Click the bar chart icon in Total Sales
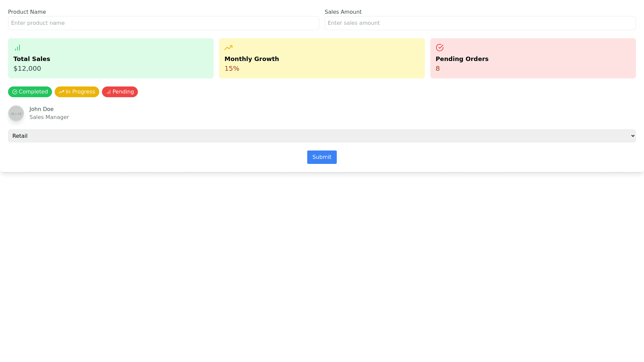The width and height of the screenshot is (644, 362). tap(17, 48)
